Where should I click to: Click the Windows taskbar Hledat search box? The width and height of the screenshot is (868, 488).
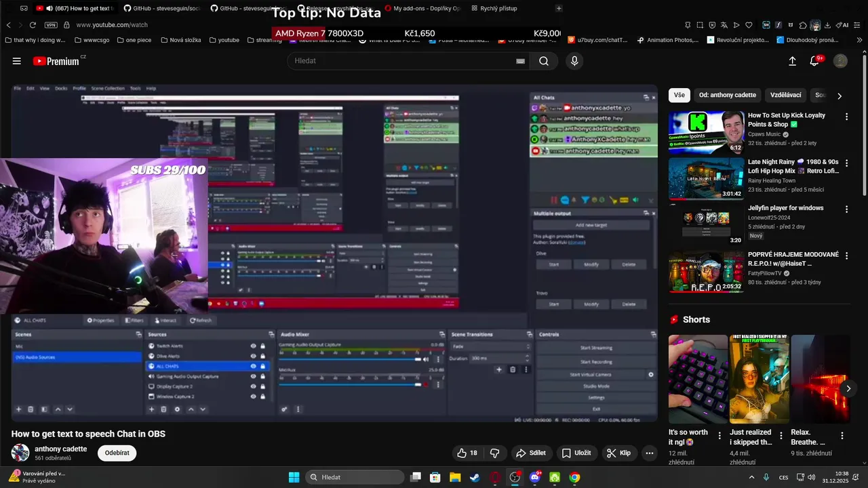355,477
